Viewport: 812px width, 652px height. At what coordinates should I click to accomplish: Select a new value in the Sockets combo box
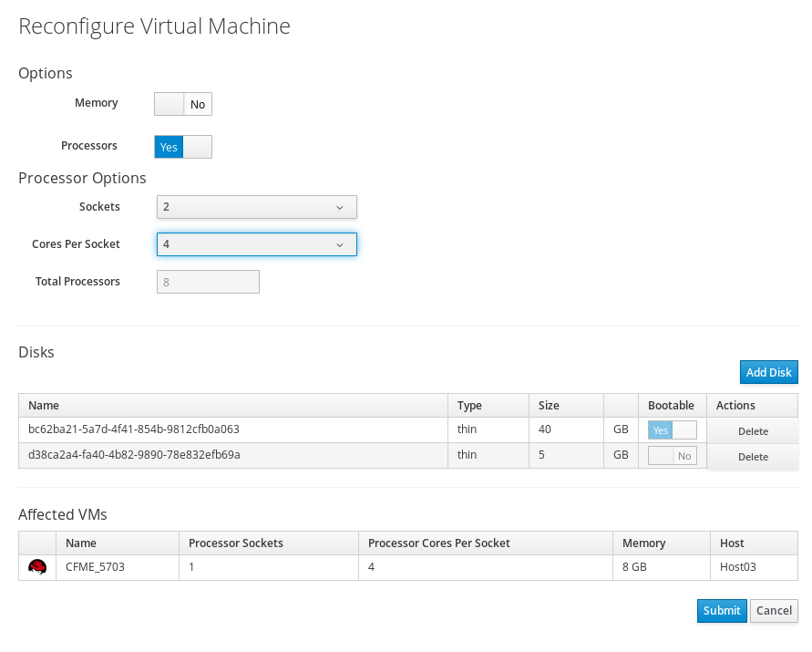[x=256, y=207]
